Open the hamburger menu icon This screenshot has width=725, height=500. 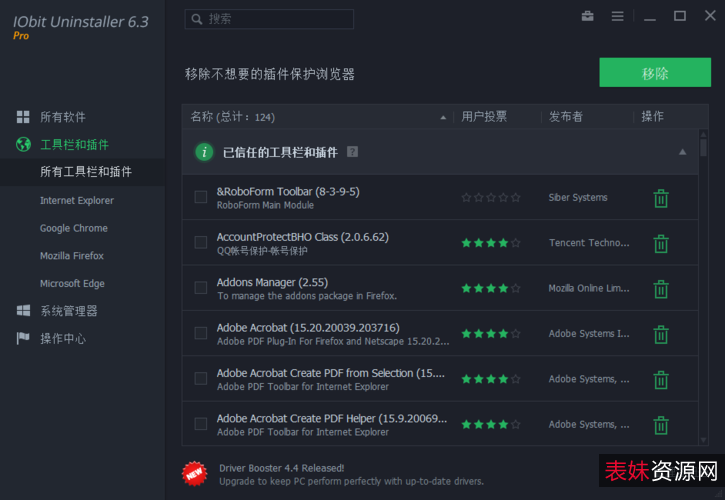[617, 16]
